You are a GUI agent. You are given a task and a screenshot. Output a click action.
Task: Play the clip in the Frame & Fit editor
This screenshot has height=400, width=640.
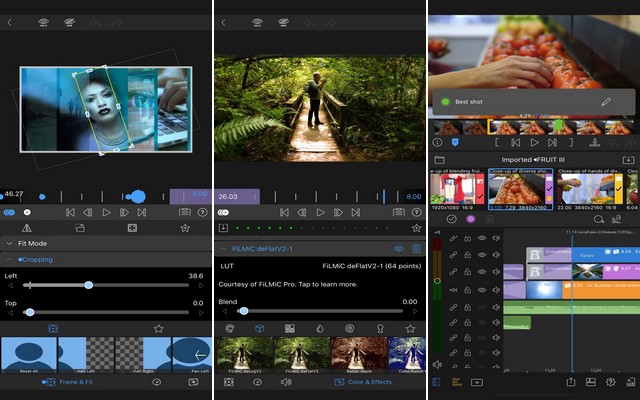coord(106,212)
